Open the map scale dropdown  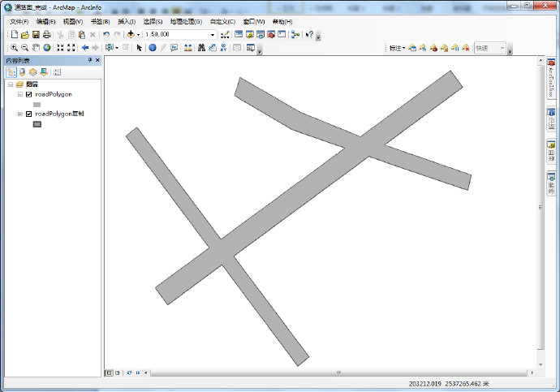click(213, 35)
